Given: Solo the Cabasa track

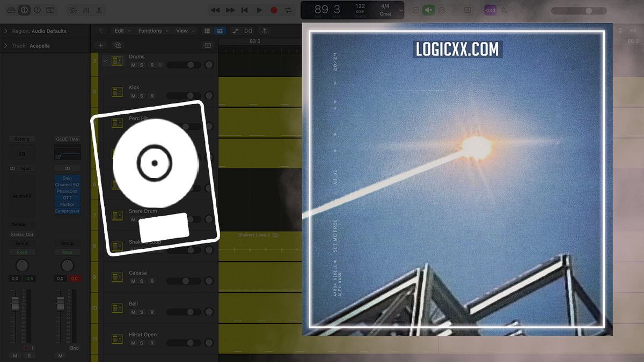Looking at the screenshot, I should [141, 280].
